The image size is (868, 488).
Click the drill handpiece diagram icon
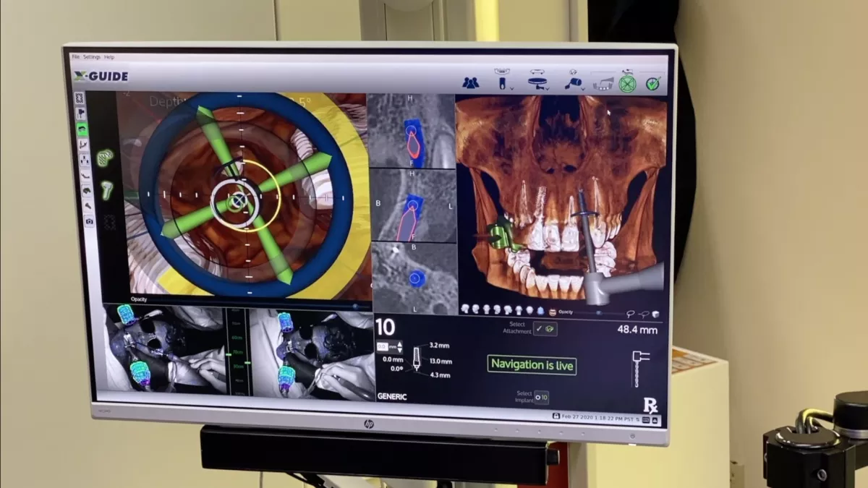pos(640,368)
